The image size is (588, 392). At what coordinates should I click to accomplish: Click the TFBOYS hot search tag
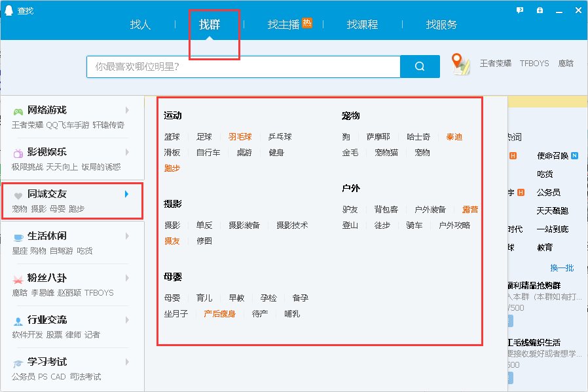(x=534, y=63)
